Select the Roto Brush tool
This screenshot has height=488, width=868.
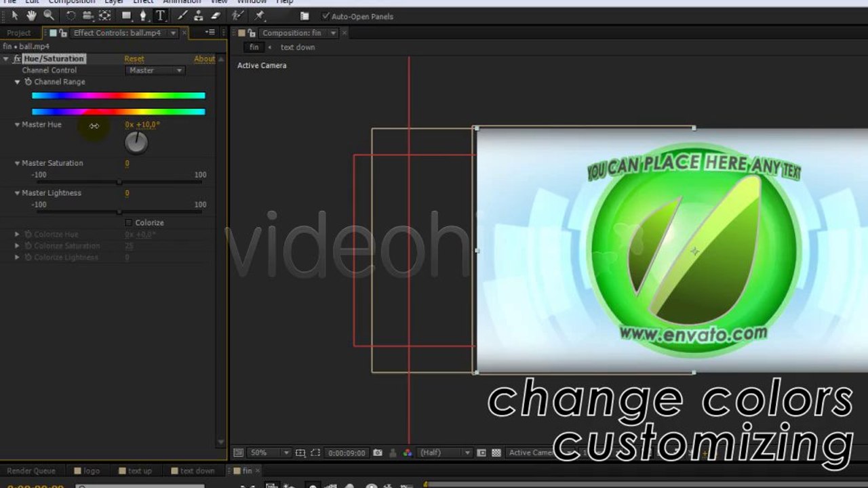[x=237, y=16]
